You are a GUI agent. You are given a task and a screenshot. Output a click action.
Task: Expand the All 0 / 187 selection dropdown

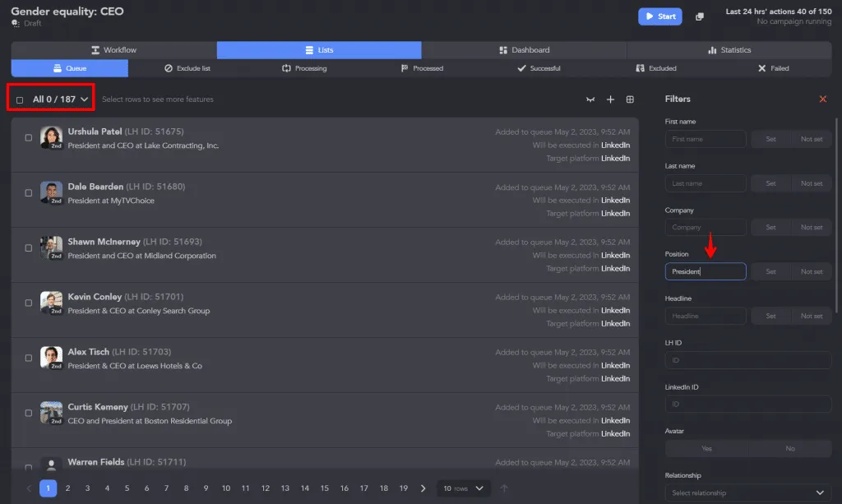pos(85,99)
